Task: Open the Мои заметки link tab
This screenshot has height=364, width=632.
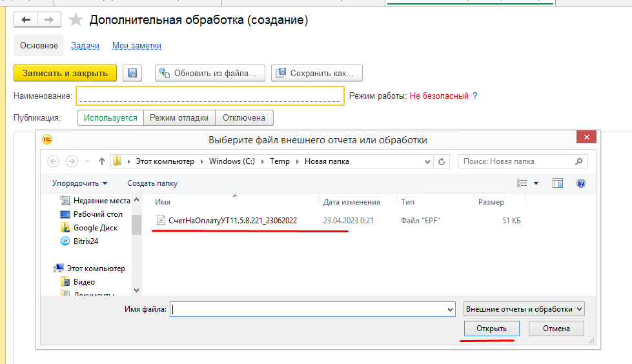Action: [137, 46]
